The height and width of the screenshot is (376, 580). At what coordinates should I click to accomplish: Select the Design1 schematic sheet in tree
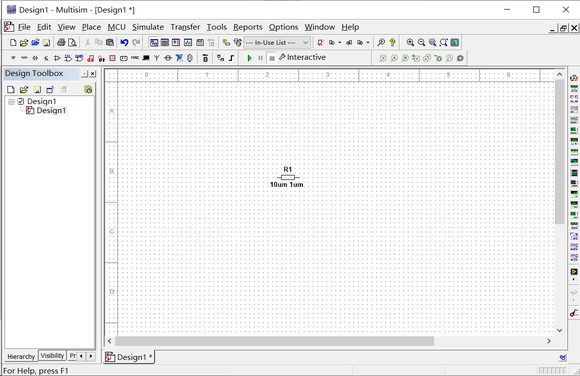click(51, 110)
